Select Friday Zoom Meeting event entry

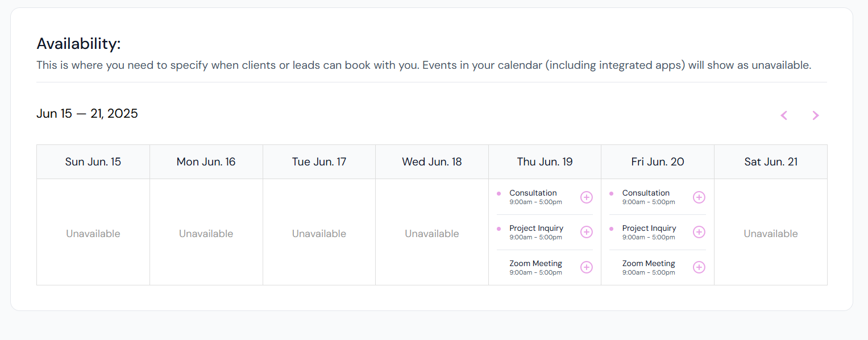tap(649, 267)
